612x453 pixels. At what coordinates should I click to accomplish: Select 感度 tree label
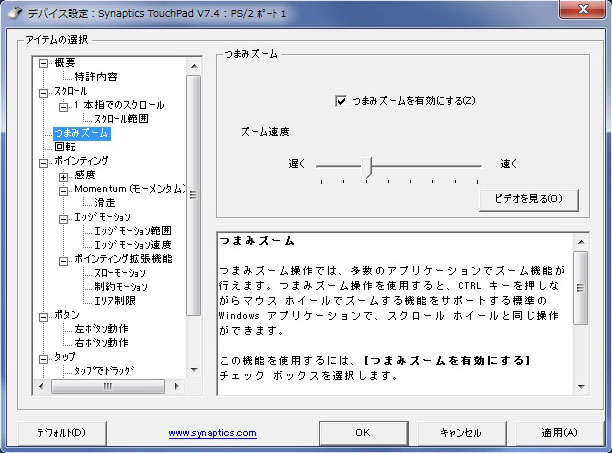tap(85, 175)
